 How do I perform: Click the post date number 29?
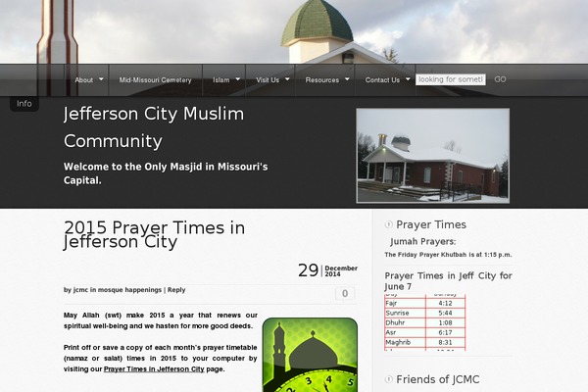(x=309, y=270)
